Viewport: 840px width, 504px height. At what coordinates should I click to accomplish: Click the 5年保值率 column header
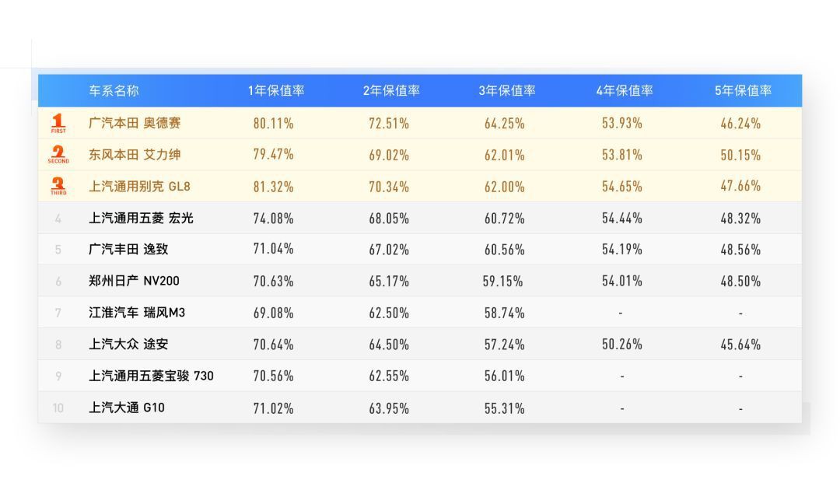coord(743,90)
